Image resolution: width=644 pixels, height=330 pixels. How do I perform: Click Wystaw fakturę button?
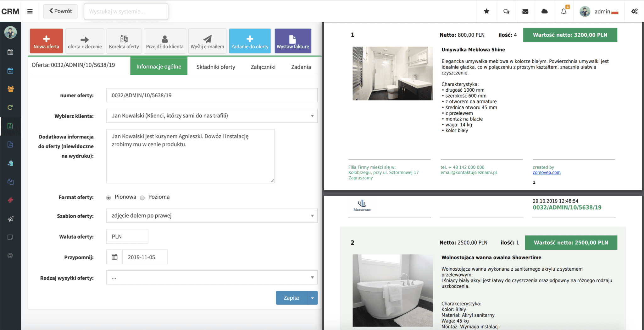293,41
